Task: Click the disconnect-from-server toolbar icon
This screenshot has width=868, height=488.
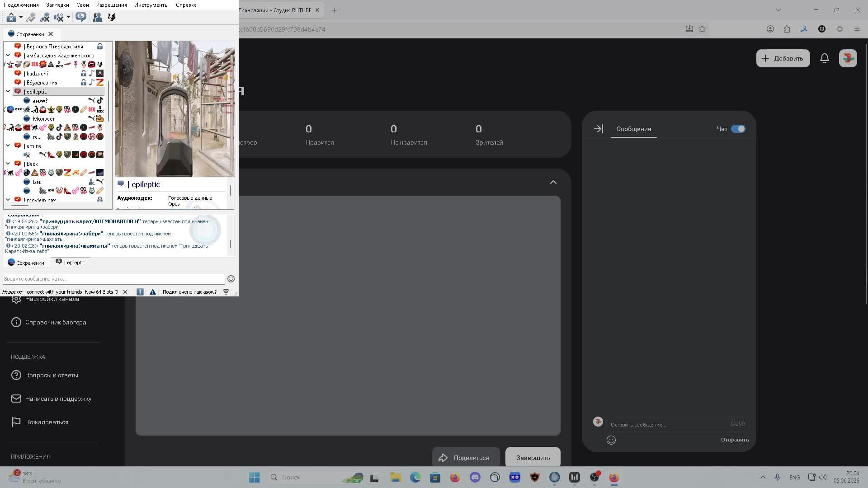Action: pos(11,17)
